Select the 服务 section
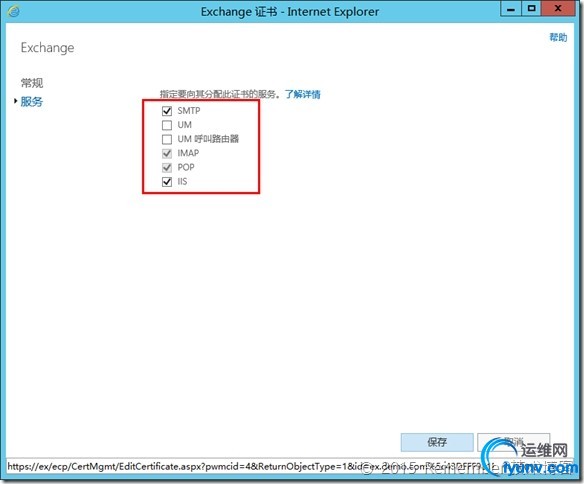 [32, 101]
